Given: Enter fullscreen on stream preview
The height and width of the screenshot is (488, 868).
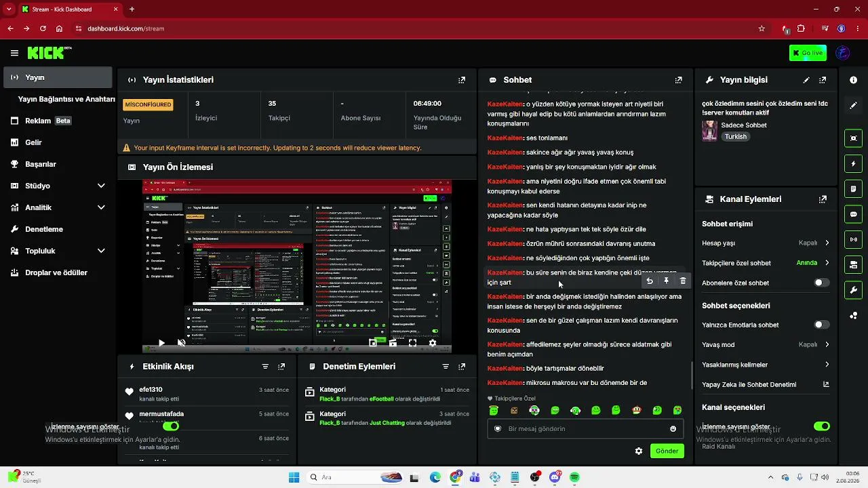Looking at the screenshot, I should (412, 343).
